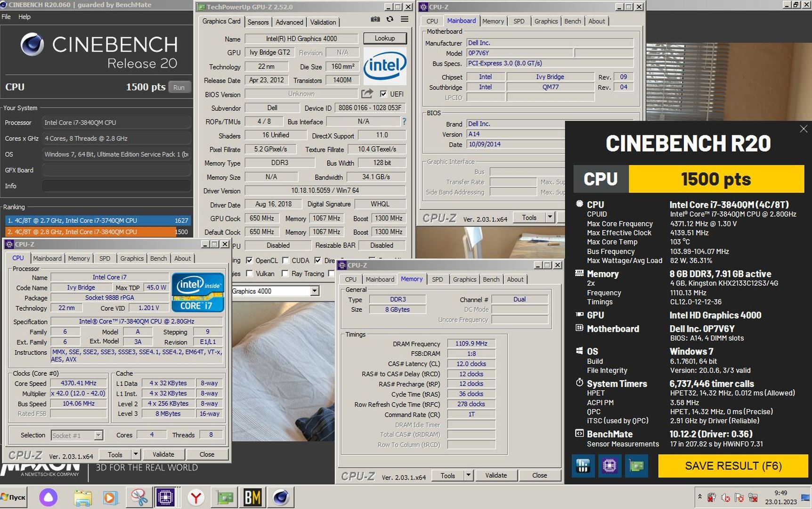This screenshot has width=812, height=509.
Task: Toggle the CUDA checkbox
Action: click(285, 260)
